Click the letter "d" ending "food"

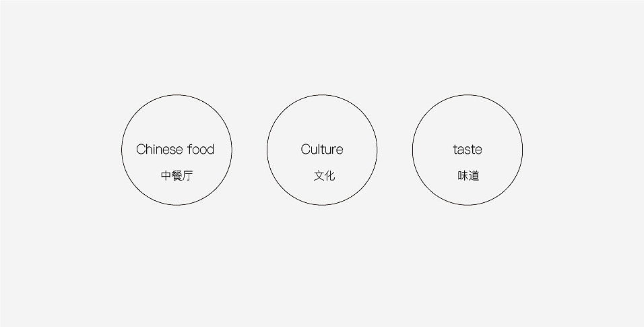[x=210, y=149]
